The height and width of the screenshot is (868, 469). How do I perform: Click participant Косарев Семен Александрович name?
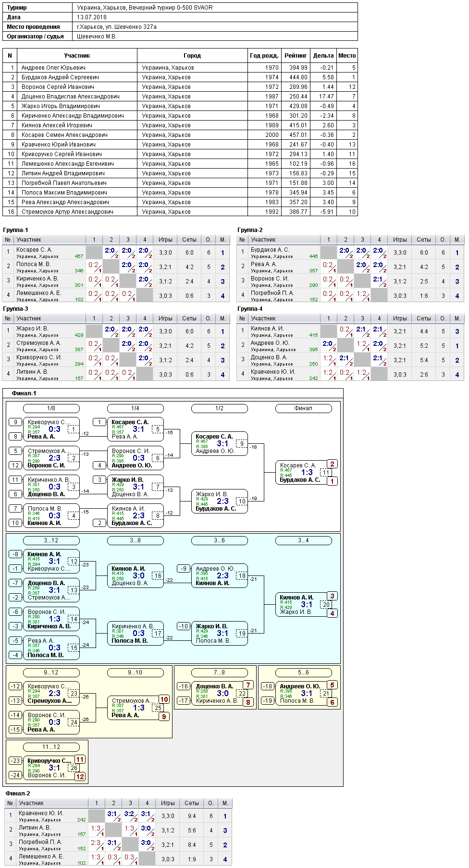tap(64, 135)
